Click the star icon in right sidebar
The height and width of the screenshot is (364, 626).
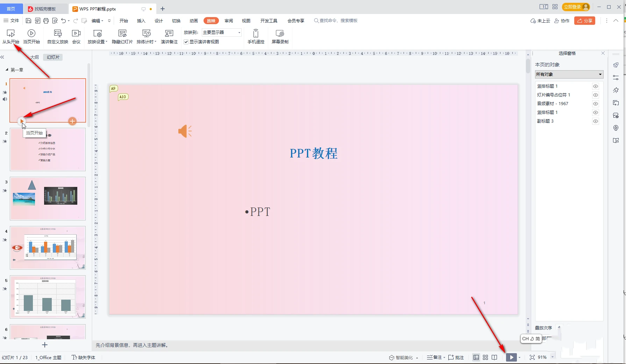(616, 90)
